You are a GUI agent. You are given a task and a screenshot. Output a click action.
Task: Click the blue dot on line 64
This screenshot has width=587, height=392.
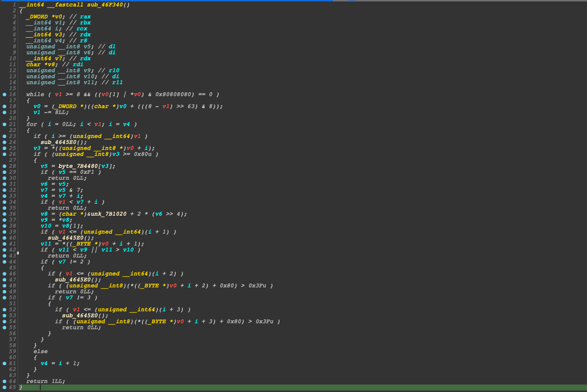click(4, 382)
